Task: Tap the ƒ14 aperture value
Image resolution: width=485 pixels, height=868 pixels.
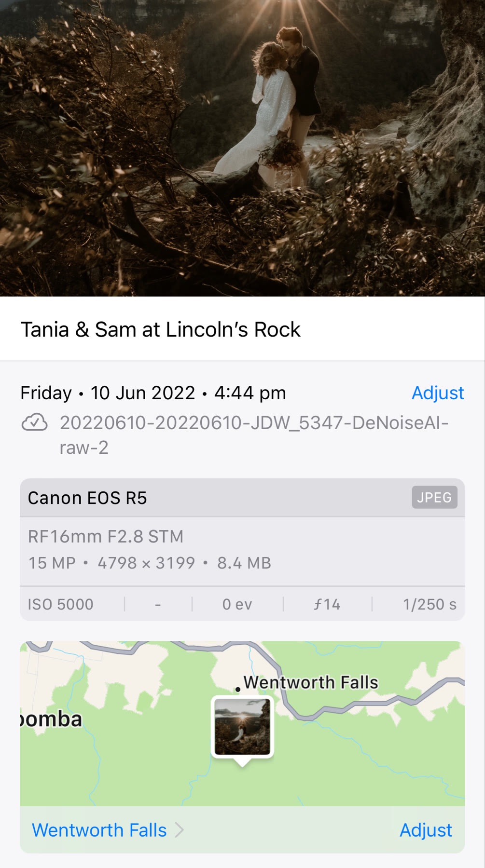Action: 327,604
